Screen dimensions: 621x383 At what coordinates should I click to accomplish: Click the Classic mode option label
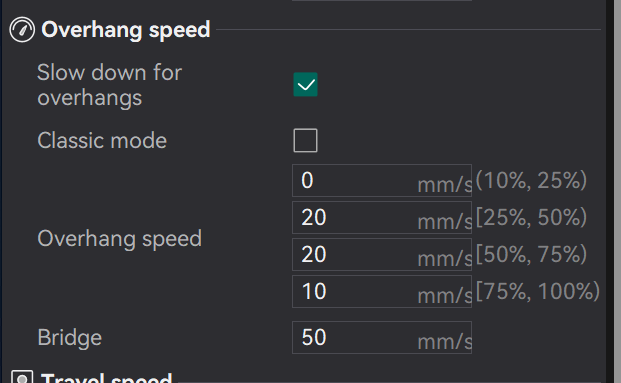[x=102, y=141]
